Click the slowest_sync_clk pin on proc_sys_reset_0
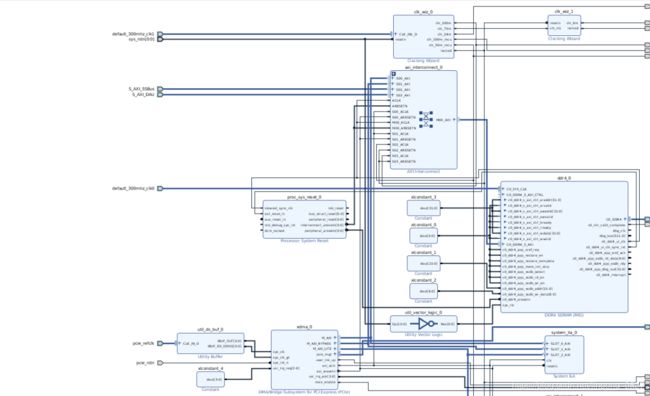 click(279, 208)
